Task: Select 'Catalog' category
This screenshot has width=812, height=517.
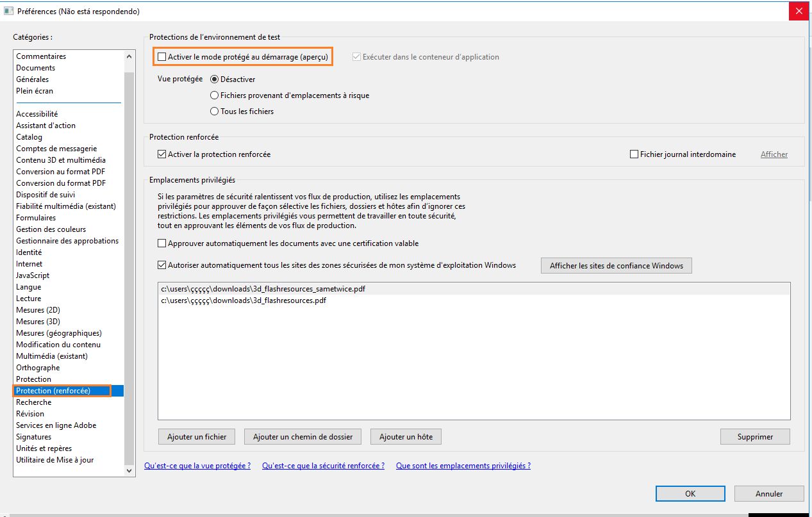Action: [29, 137]
